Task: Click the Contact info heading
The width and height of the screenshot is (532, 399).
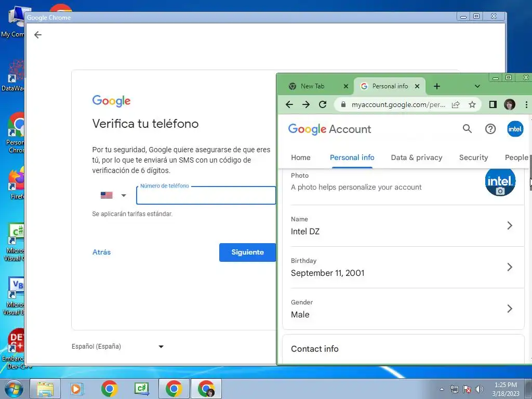Action: pyautogui.click(x=315, y=349)
